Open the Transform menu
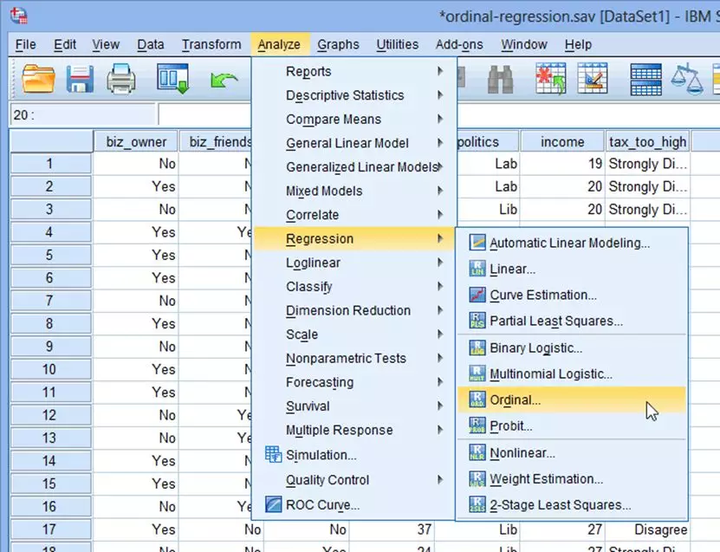720x552 pixels. click(211, 45)
